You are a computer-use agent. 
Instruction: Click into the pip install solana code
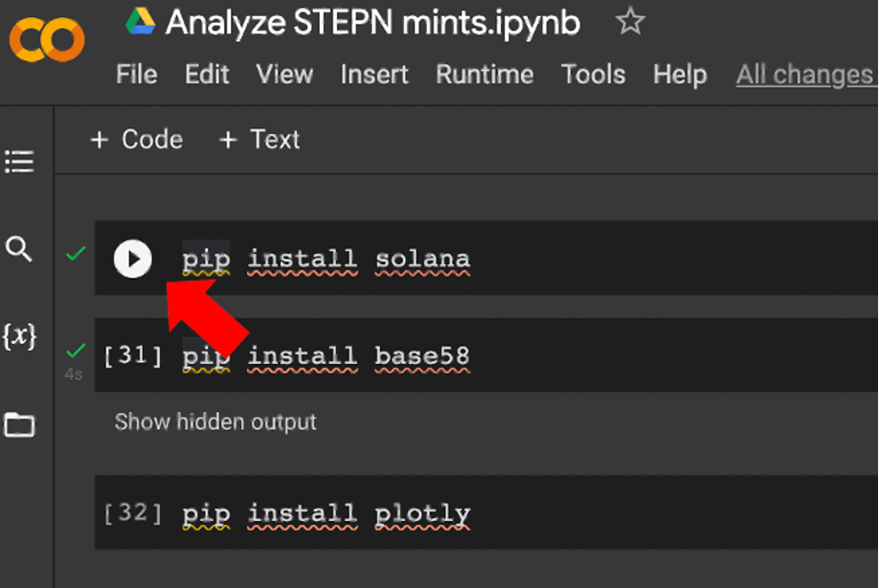pyautogui.click(x=327, y=260)
